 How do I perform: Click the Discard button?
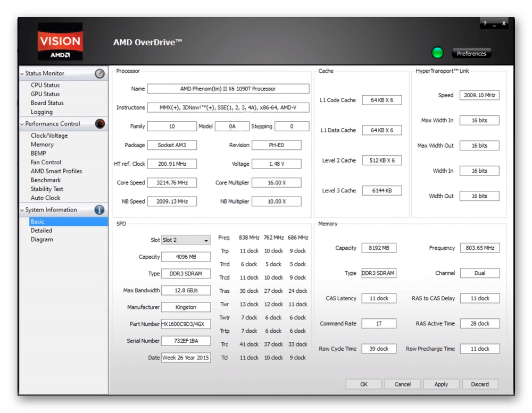pos(480,384)
